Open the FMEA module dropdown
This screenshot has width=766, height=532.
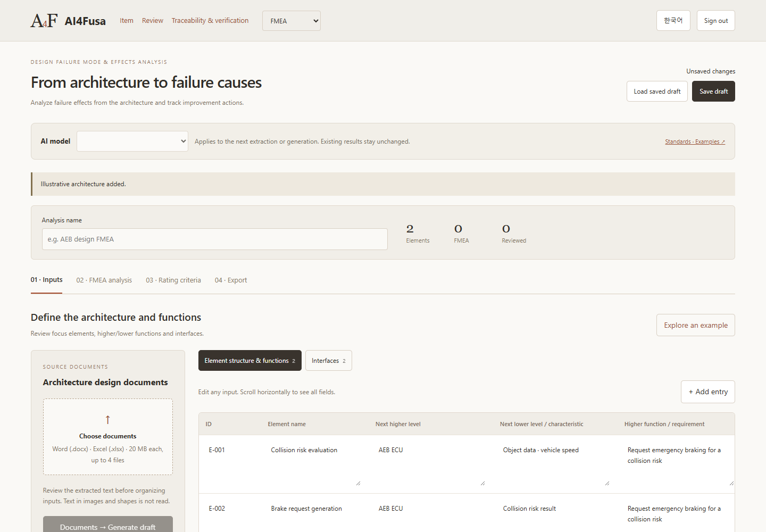pos(292,21)
